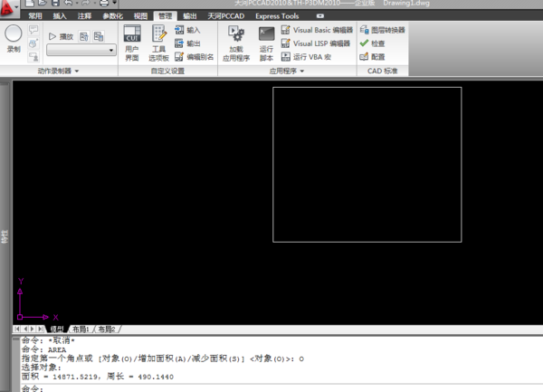Screen dimensions: 543x392
Task: Click the preferences icon right of 播放
Action: click(84, 36)
